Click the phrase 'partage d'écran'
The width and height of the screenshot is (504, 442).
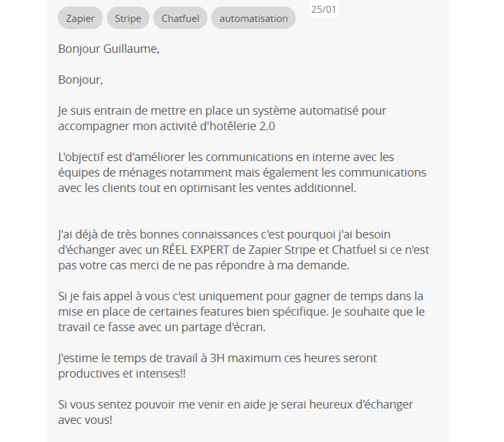224,327
